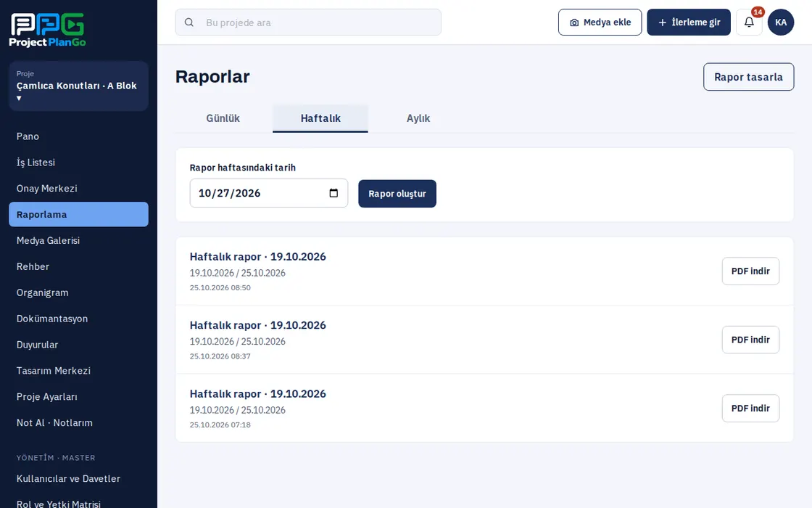Open the KA user avatar menu

click(x=780, y=22)
